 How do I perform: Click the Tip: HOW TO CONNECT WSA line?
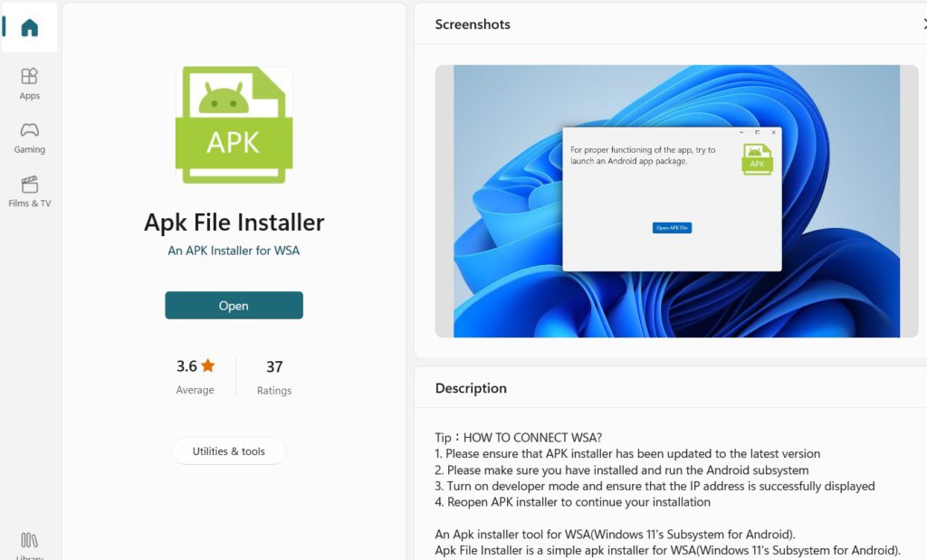click(519, 438)
